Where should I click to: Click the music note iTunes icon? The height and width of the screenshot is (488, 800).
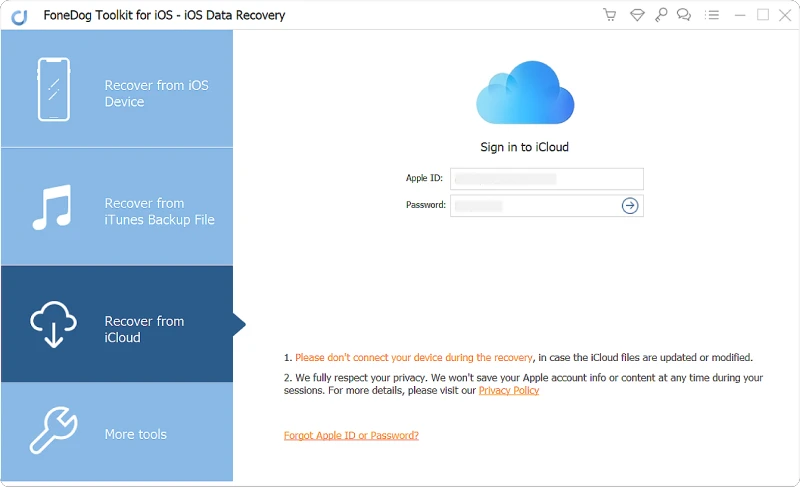coord(52,208)
